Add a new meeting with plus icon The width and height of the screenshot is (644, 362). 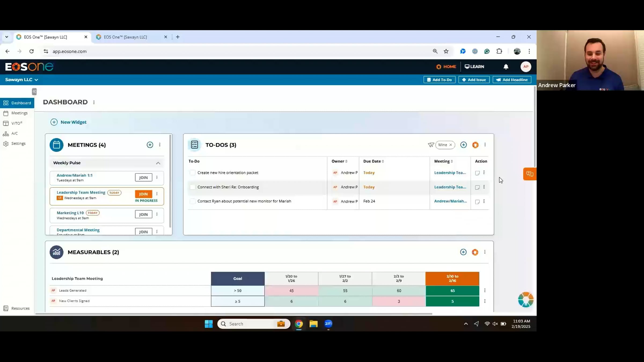(x=150, y=145)
